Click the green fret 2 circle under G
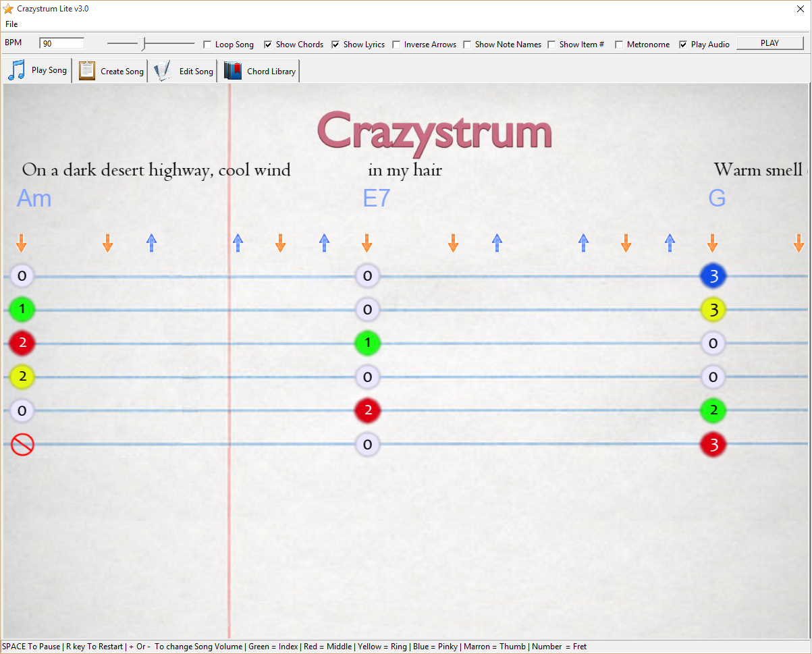Screen dimensions: 812x654 tap(713, 410)
